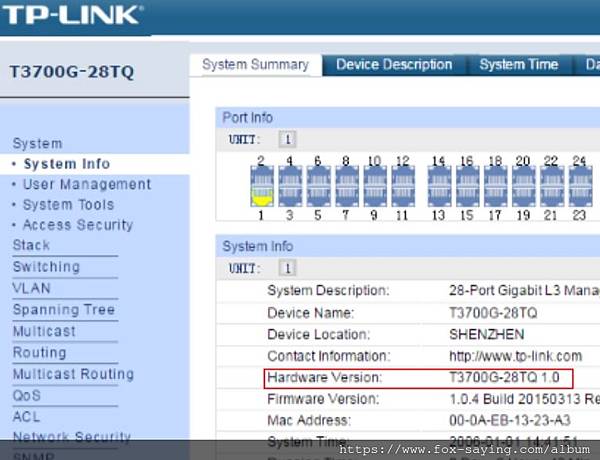Click the port 23/24 port icon
Screen dimensions: 600x460
[580, 186]
